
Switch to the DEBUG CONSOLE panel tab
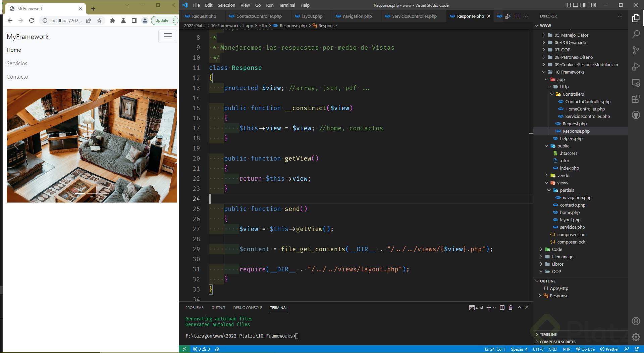[248, 308]
